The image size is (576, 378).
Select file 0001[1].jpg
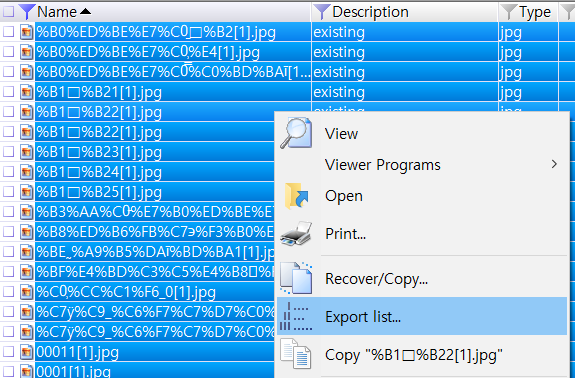point(73,371)
